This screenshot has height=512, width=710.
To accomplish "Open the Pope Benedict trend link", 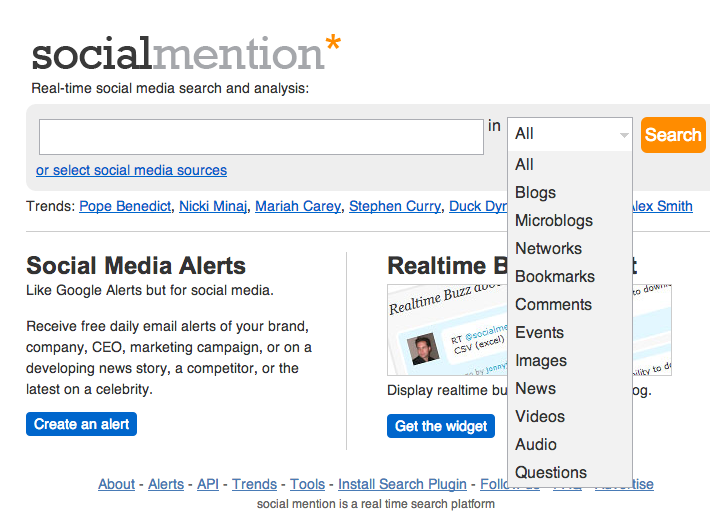I will 124,206.
